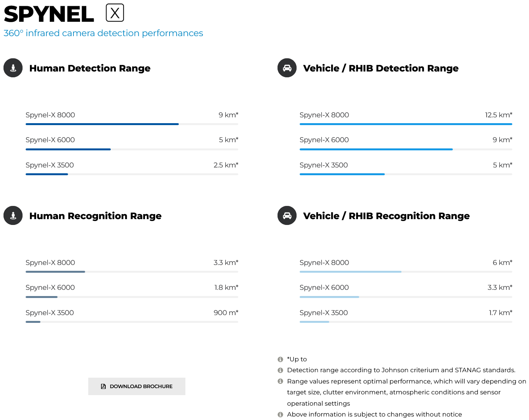Click the boxed X icon beside SPYNEL
529x420 pixels.
point(115,13)
